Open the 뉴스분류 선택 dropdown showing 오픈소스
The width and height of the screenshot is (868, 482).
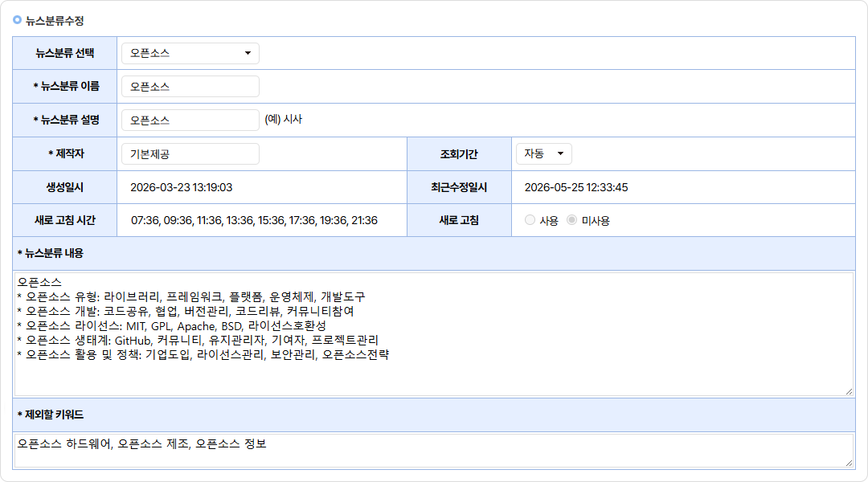click(190, 53)
